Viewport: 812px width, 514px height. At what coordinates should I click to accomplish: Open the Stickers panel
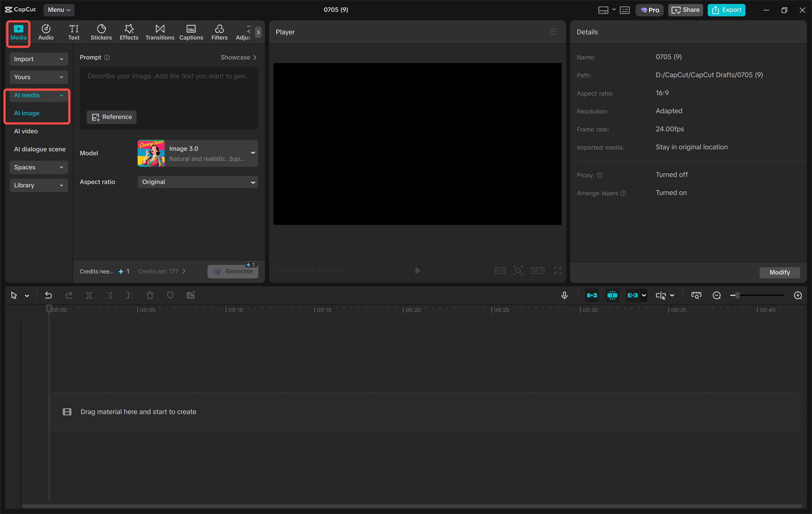101,32
